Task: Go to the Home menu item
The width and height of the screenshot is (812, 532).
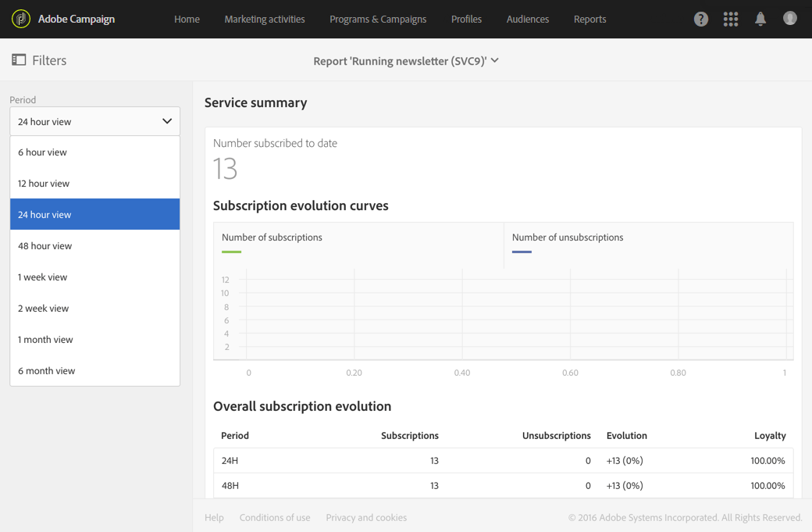Action: pyautogui.click(x=187, y=19)
